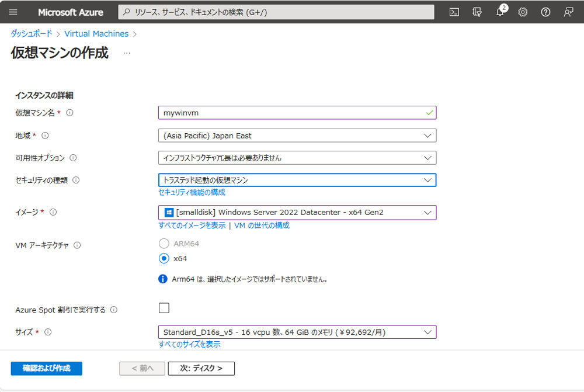Click the < 前へ button
Viewport: 584px width, 392px height.
click(142, 368)
